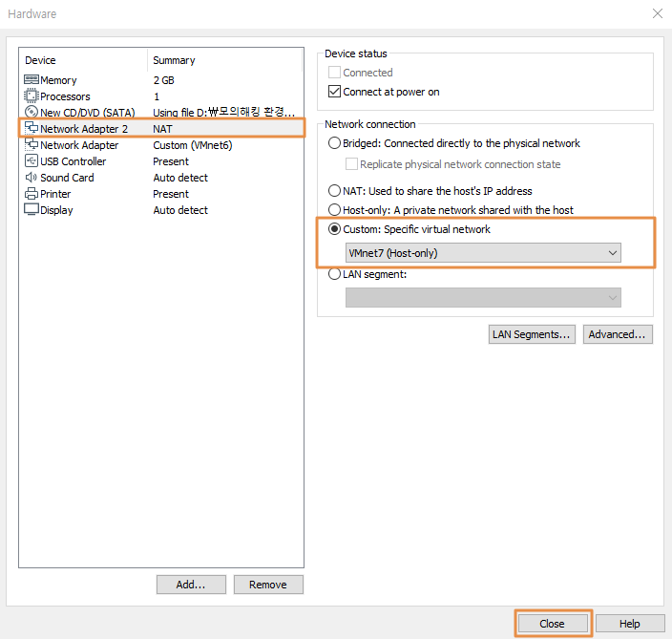Click the USB Controller icon
Viewport: 672px width, 639px height.
pyautogui.click(x=31, y=160)
